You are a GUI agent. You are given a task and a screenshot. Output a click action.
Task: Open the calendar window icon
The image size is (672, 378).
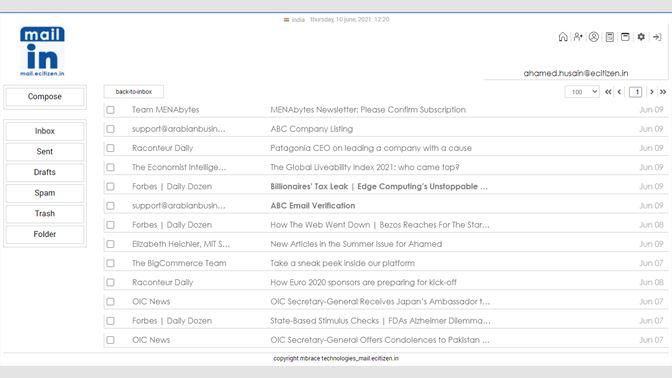tap(625, 37)
